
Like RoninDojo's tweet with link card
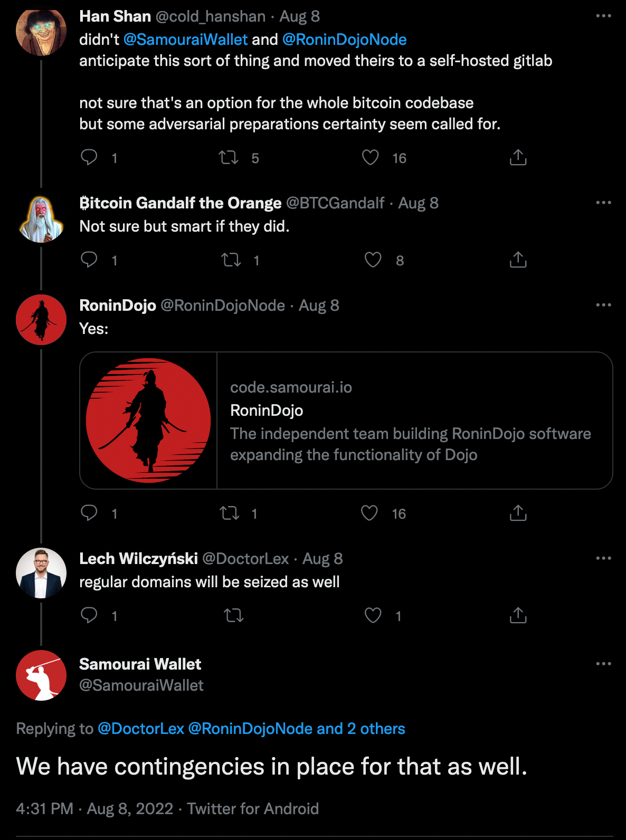click(369, 513)
